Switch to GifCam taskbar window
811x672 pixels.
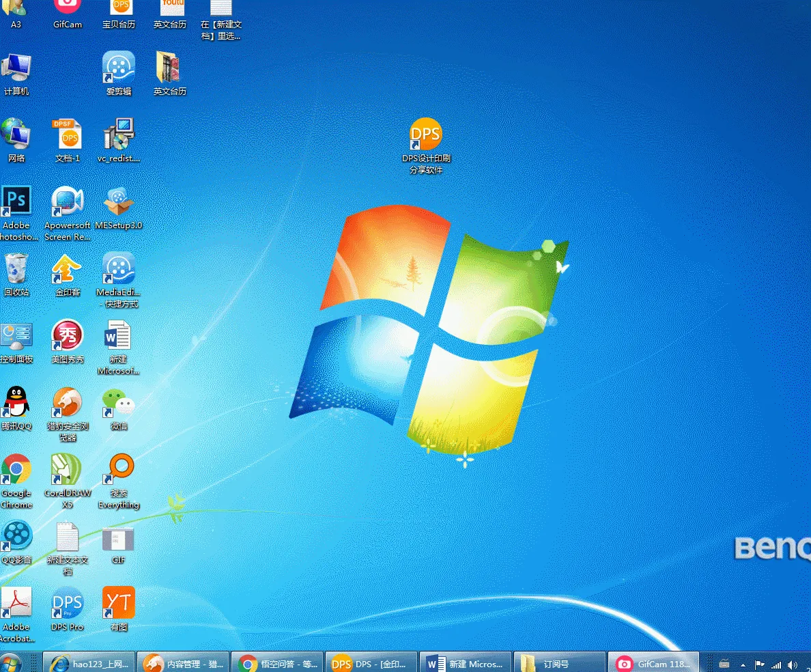click(654, 663)
